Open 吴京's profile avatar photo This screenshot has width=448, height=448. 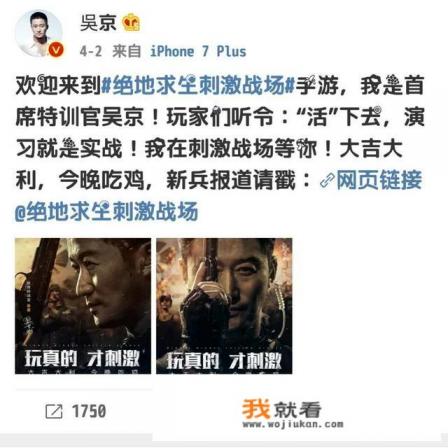point(38,34)
